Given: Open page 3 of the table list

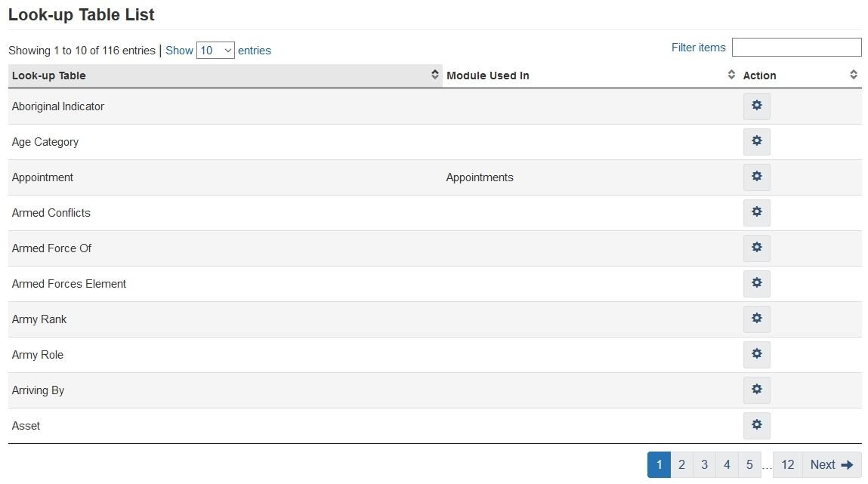Looking at the screenshot, I should 703,464.
